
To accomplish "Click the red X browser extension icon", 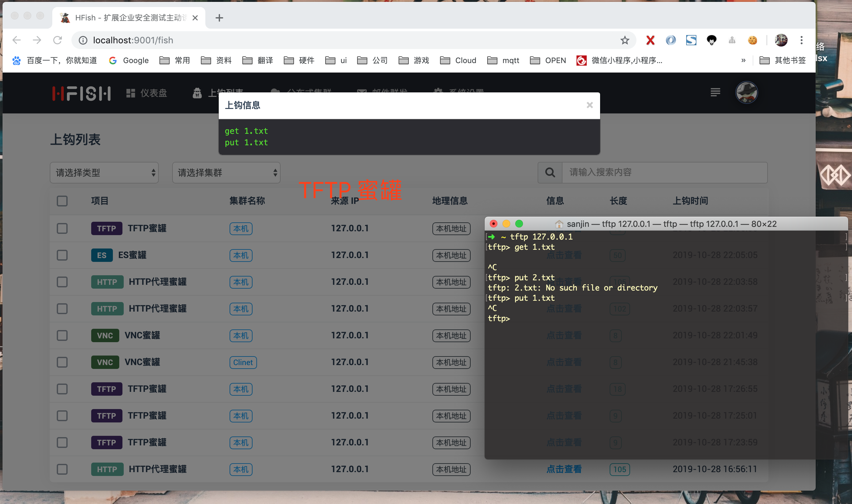I will click(650, 40).
